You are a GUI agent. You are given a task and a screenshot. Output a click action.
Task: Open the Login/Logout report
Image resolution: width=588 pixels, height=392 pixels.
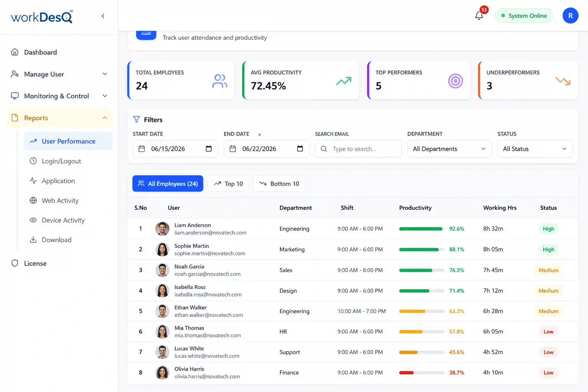click(x=61, y=161)
